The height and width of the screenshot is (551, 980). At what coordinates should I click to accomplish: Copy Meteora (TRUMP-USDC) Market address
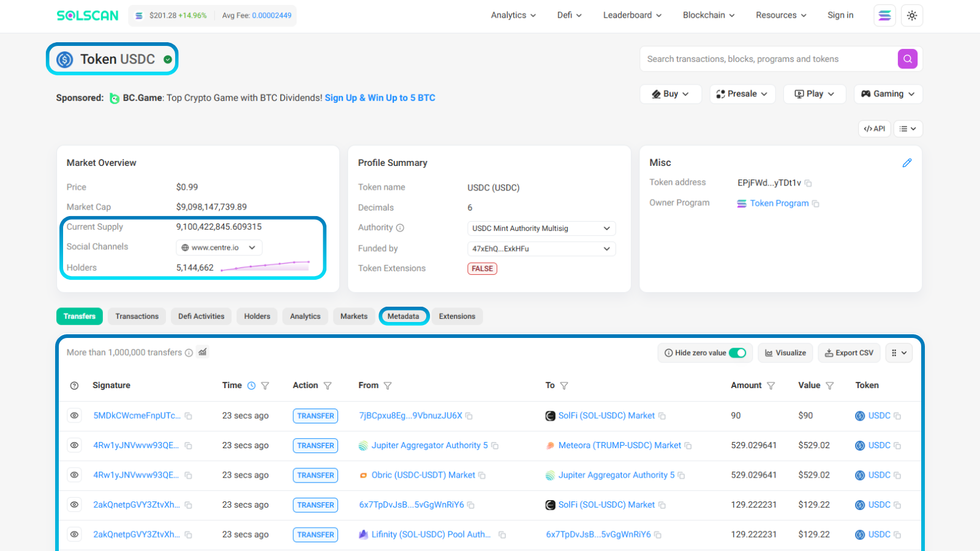pyautogui.click(x=688, y=446)
